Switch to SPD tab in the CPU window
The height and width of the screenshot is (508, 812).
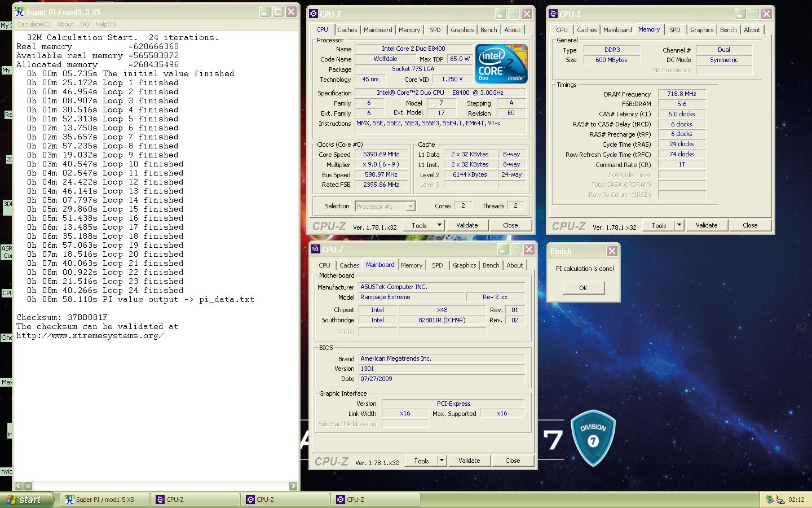point(435,30)
